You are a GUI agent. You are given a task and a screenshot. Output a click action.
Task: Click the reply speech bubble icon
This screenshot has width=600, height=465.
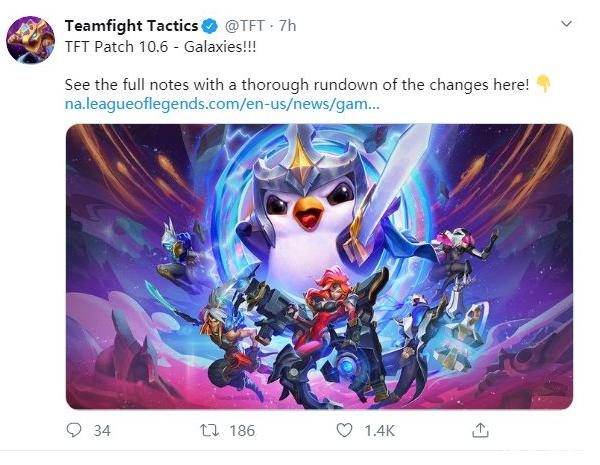74,430
